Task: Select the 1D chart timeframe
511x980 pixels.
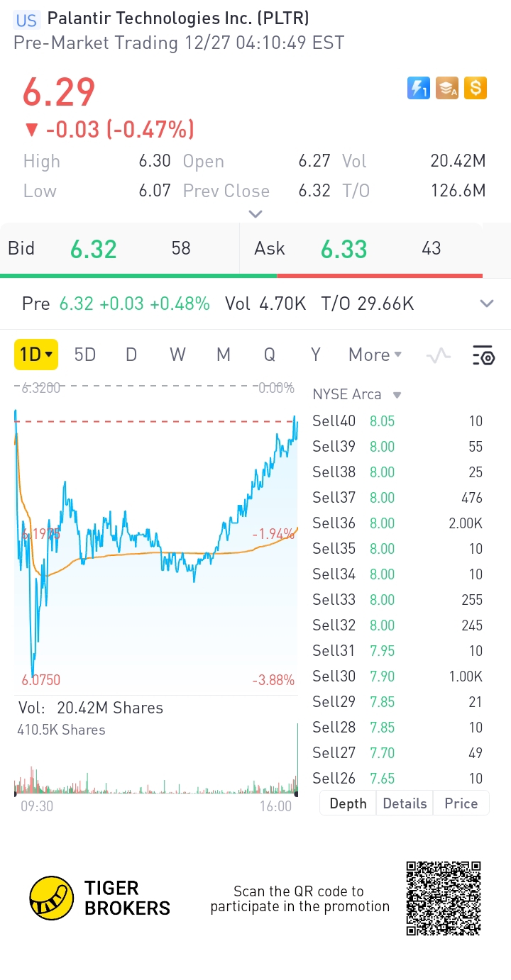Action: (x=35, y=355)
